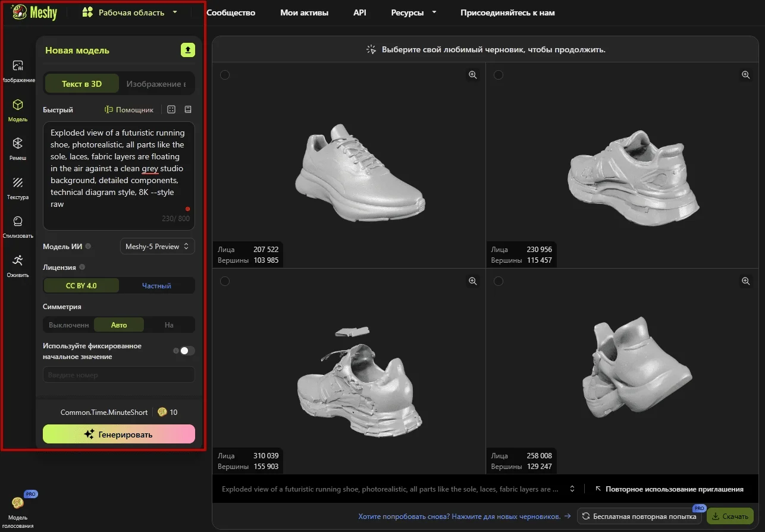Open the Сообщество menu item

[x=231, y=12]
